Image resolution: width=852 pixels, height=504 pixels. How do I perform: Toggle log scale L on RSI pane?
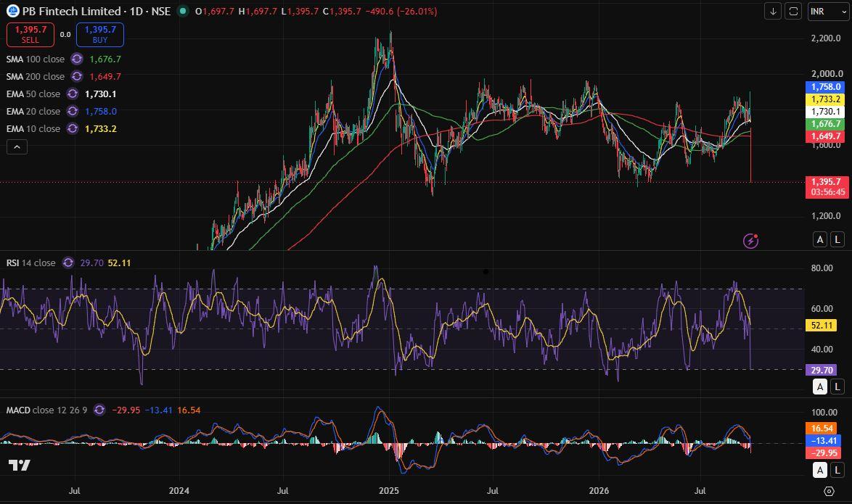pos(837,387)
